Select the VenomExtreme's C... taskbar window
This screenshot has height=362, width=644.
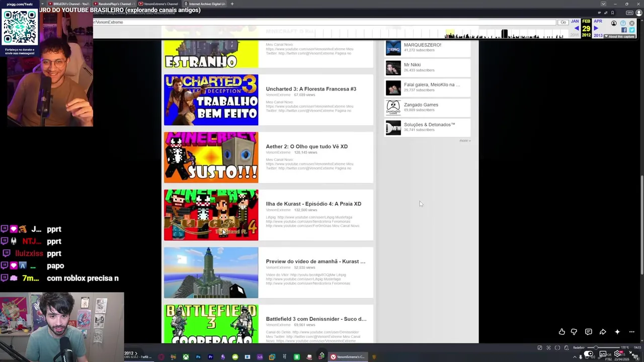(x=348, y=357)
